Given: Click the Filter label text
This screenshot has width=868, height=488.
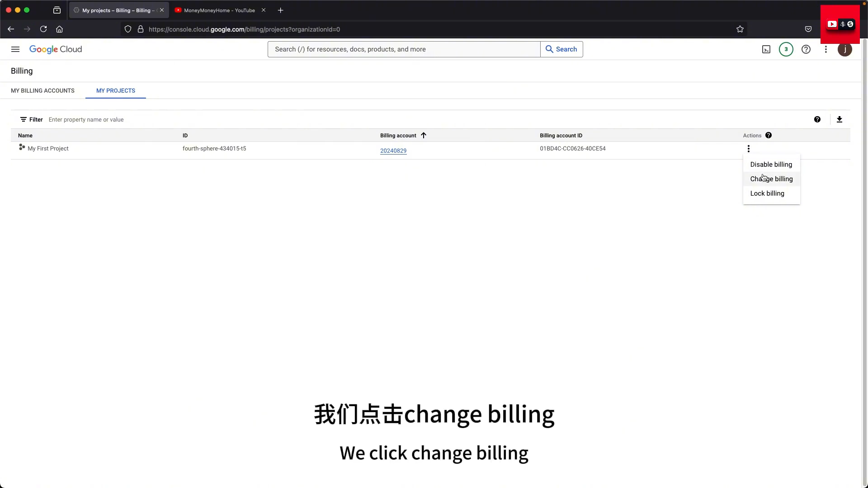Looking at the screenshot, I should [x=36, y=120].
